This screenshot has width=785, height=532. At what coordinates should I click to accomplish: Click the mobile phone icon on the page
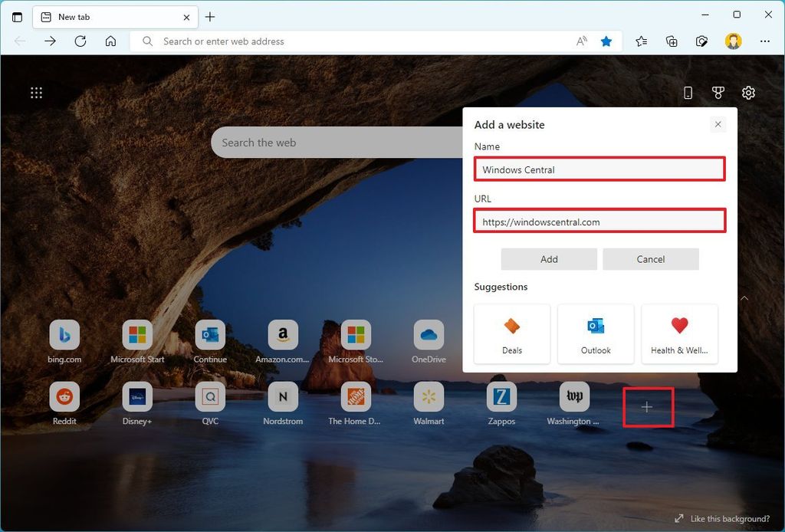point(688,92)
